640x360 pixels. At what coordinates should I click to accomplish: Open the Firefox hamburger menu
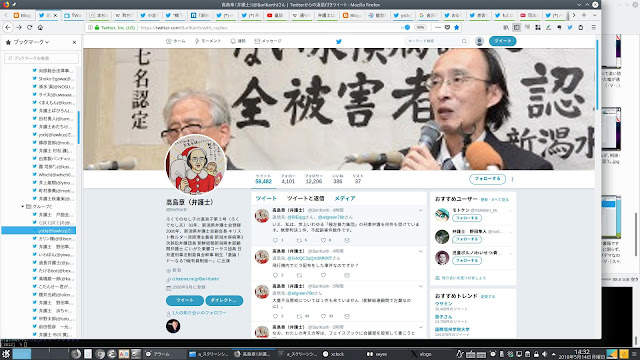point(593,27)
